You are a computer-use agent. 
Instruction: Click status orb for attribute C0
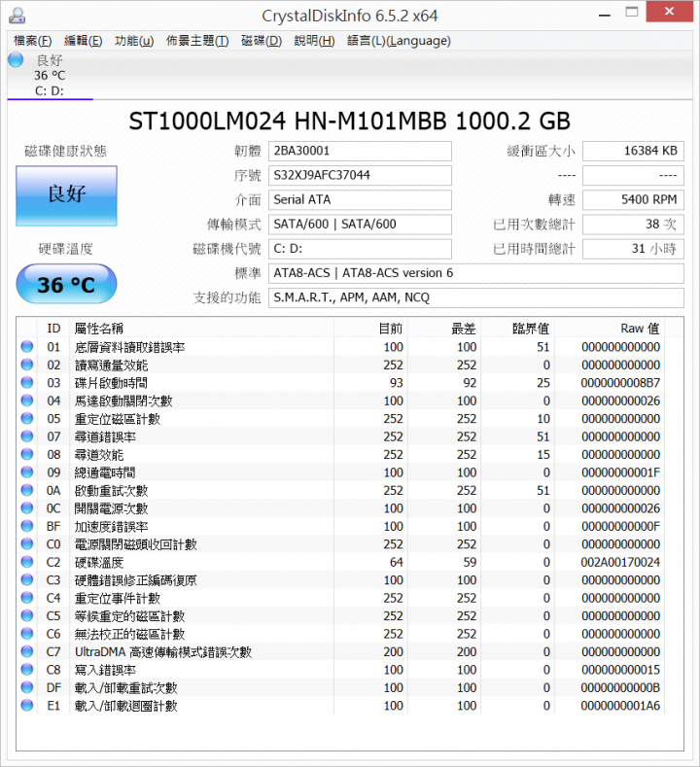point(27,543)
